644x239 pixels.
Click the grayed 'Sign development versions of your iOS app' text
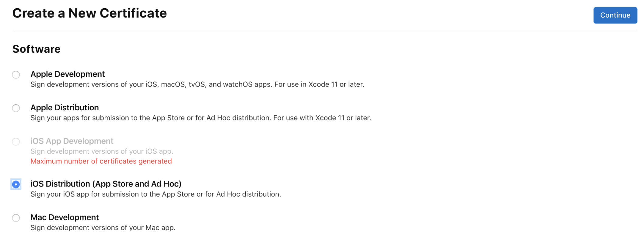(102, 152)
